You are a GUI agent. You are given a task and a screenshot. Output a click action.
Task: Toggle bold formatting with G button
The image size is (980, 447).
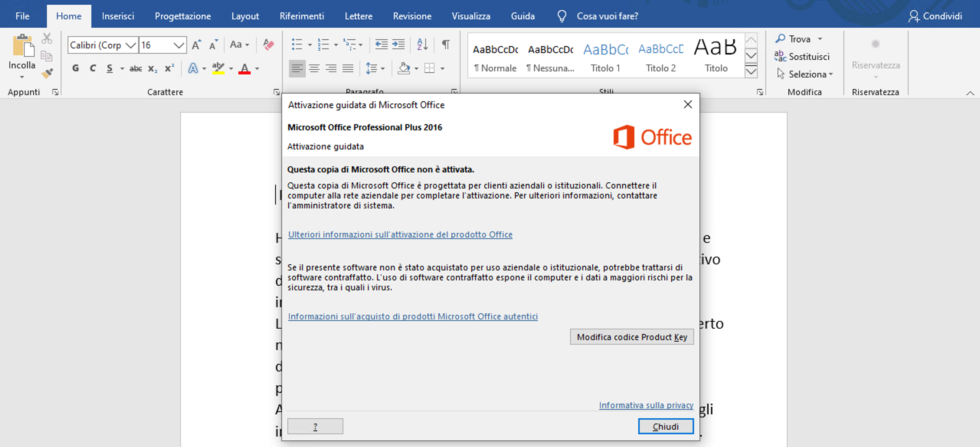(x=75, y=69)
